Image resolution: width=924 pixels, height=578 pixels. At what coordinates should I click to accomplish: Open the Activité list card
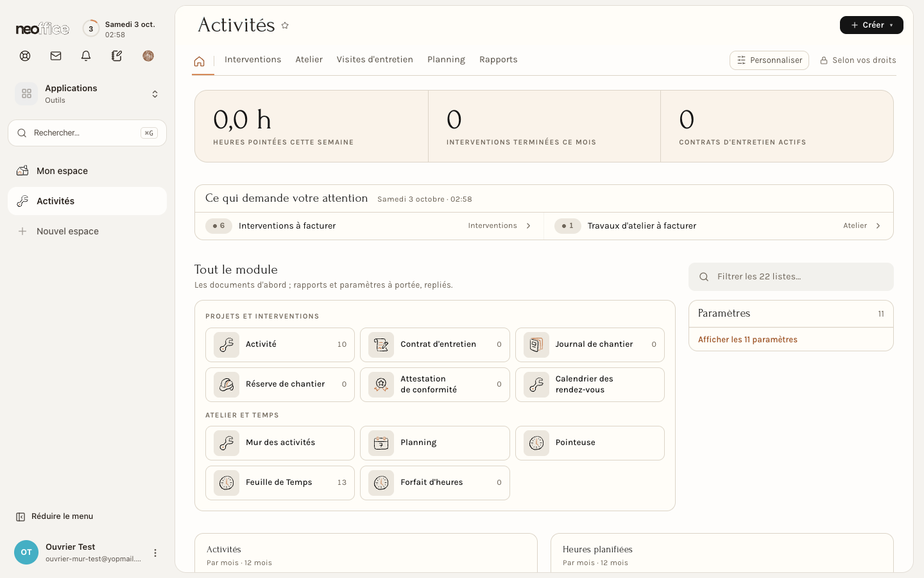click(x=280, y=345)
